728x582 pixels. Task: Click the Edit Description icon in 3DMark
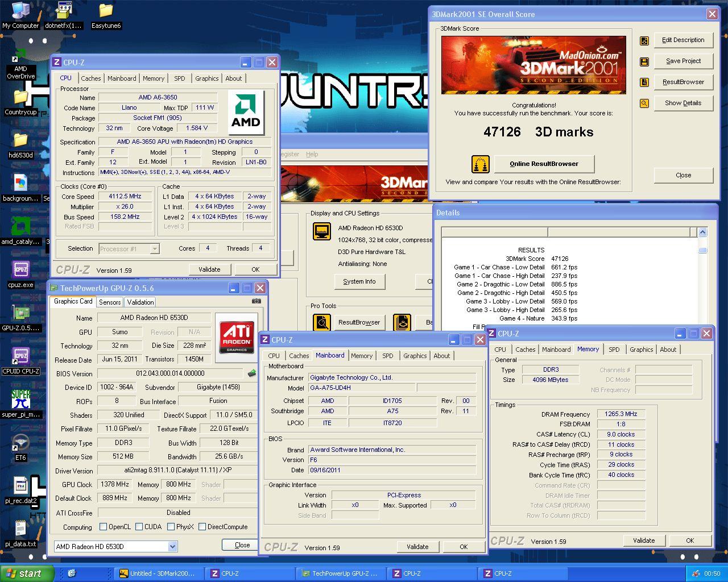pyautogui.click(x=644, y=40)
